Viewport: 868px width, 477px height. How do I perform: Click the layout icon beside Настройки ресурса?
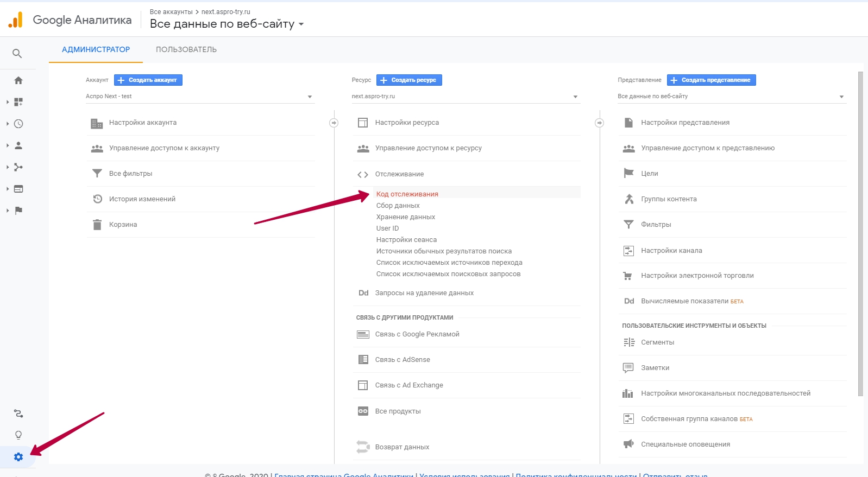(363, 123)
